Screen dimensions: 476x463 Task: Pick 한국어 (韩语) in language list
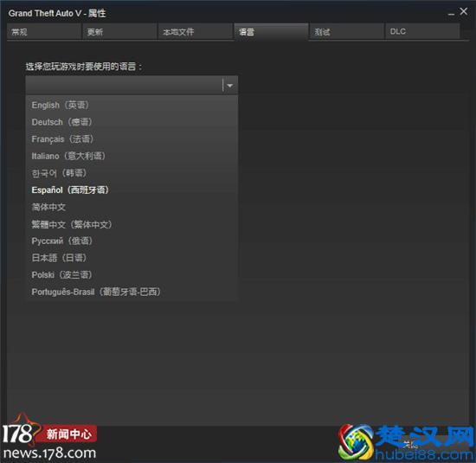(x=132, y=173)
